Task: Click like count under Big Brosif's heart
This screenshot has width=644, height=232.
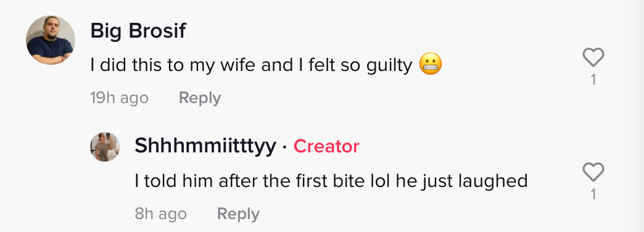Action: click(593, 79)
